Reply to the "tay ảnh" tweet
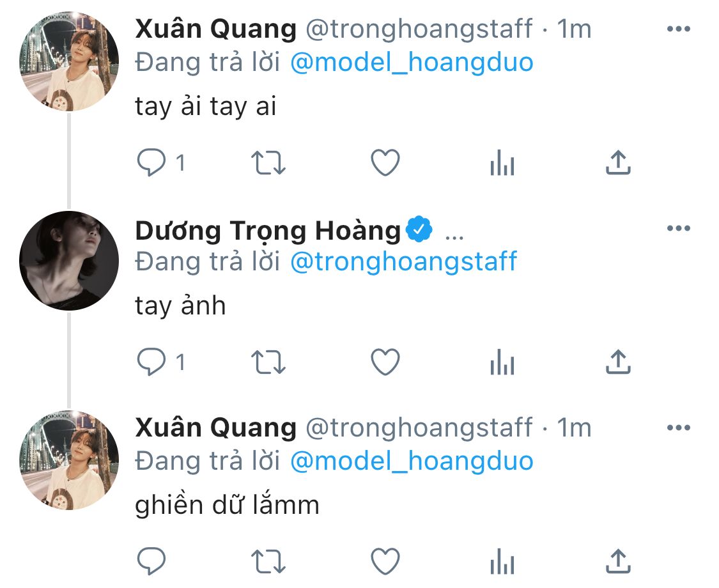The width and height of the screenshot is (719, 588). click(x=151, y=362)
